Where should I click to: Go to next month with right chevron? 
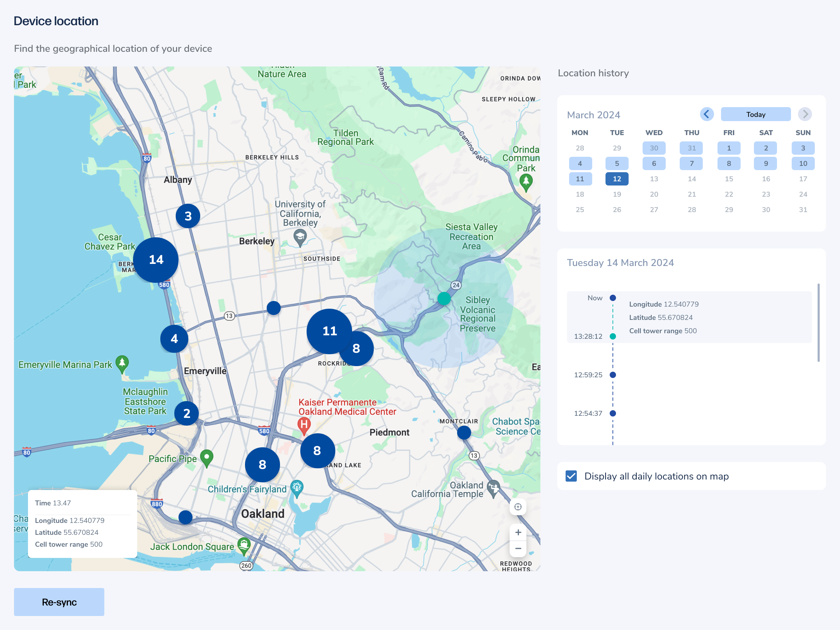(x=805, y=114)
